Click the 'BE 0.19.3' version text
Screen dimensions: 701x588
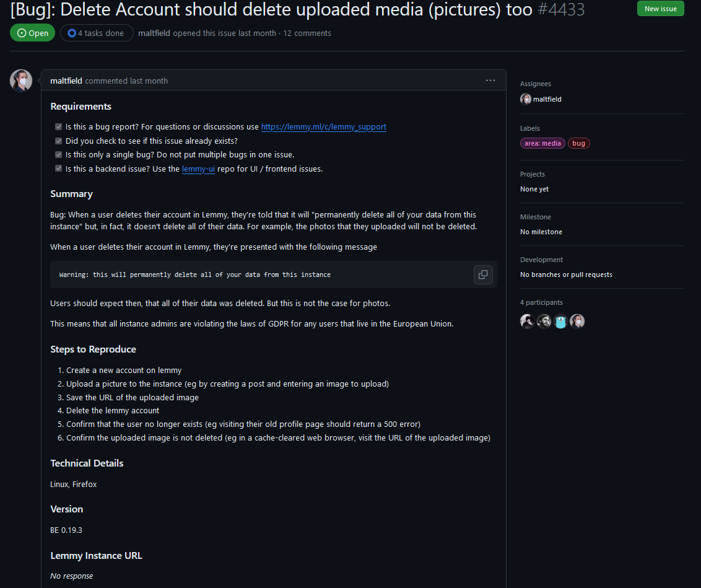[x=66, y=530]
